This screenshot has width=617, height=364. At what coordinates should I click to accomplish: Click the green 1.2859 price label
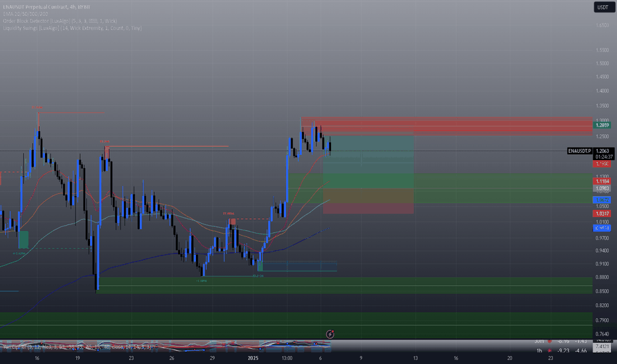click(x=602, y=125)
